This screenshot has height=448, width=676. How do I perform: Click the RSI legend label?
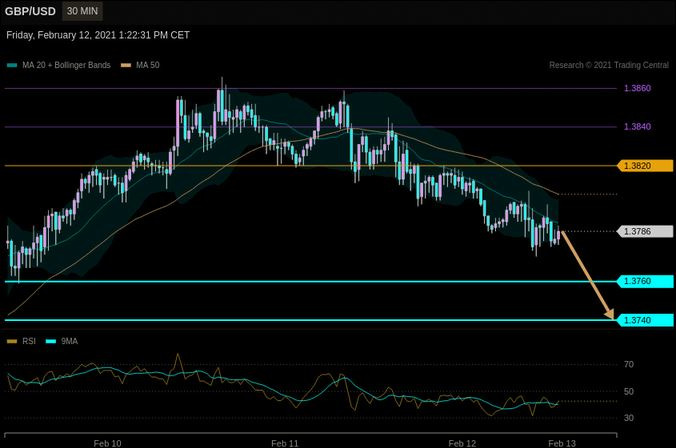[29, 341]
